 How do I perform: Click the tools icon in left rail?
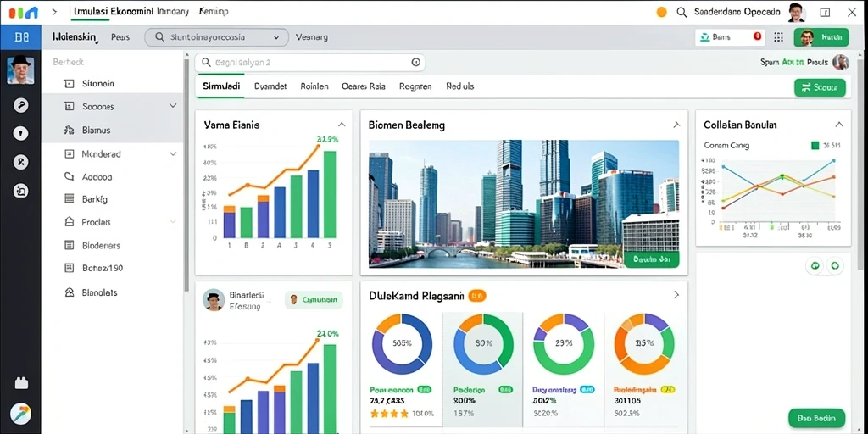[x=20, y=162]
